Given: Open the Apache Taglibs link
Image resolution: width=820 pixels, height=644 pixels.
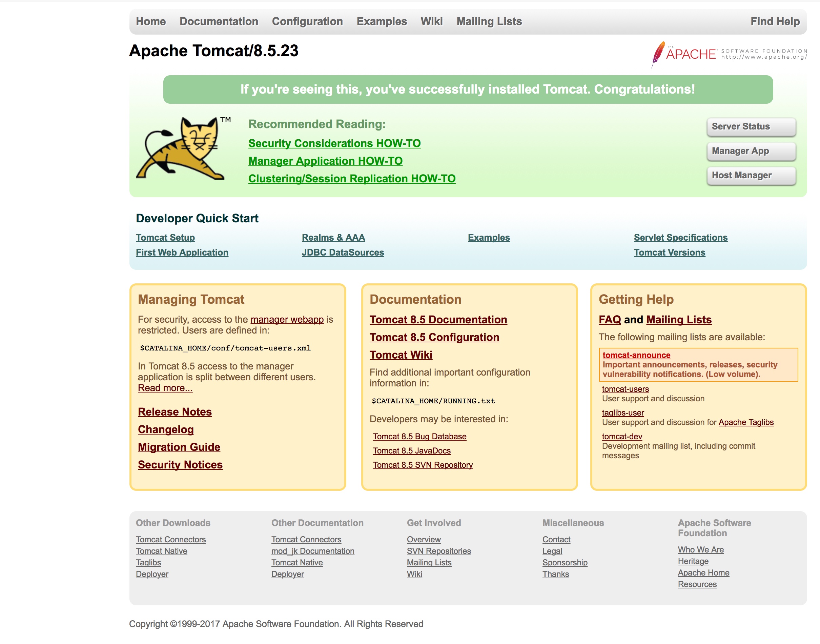Looking at the screenshot, I should (x=746, y=422).
